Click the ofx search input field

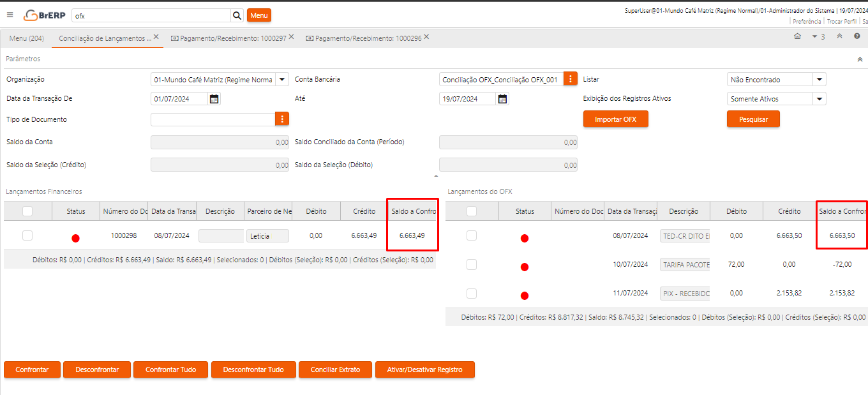(x=151, y=15)
